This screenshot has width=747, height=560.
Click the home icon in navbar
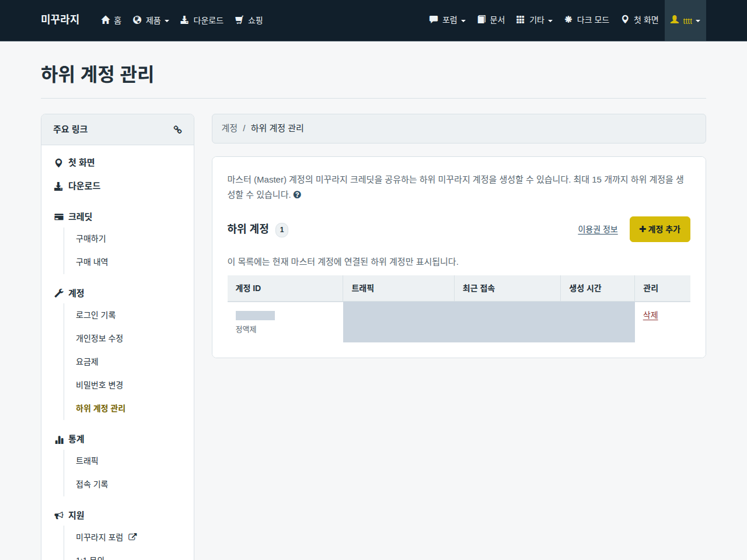tap(106, 20)
